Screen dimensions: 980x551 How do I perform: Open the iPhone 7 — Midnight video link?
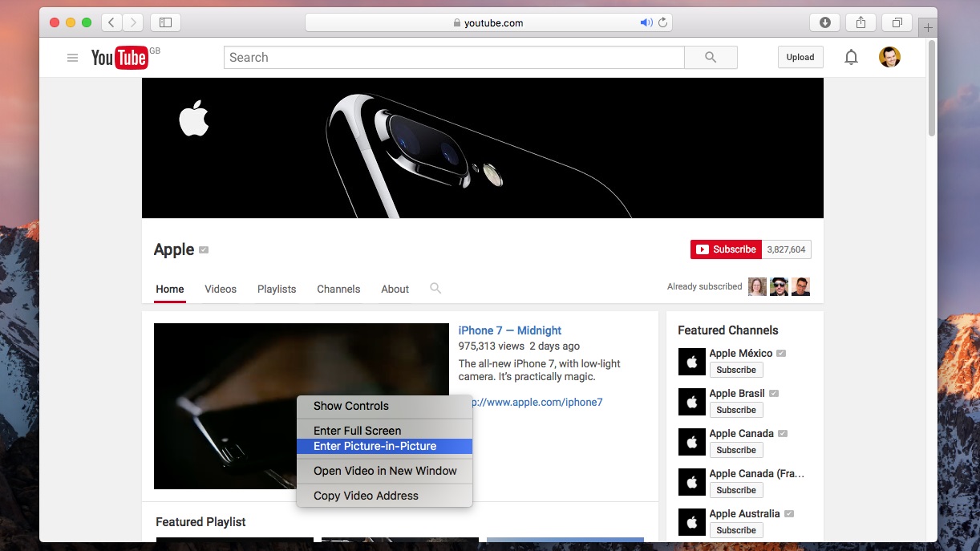click(x=510, y=330)
